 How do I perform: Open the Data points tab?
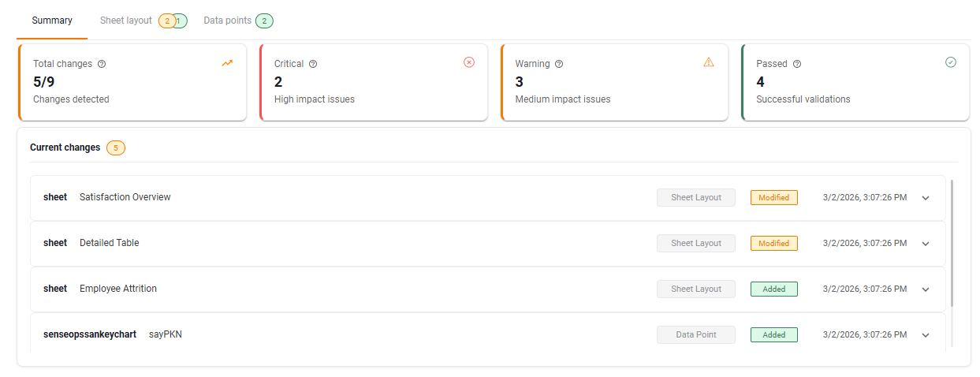pyautogui.click(x=227, y=21)
